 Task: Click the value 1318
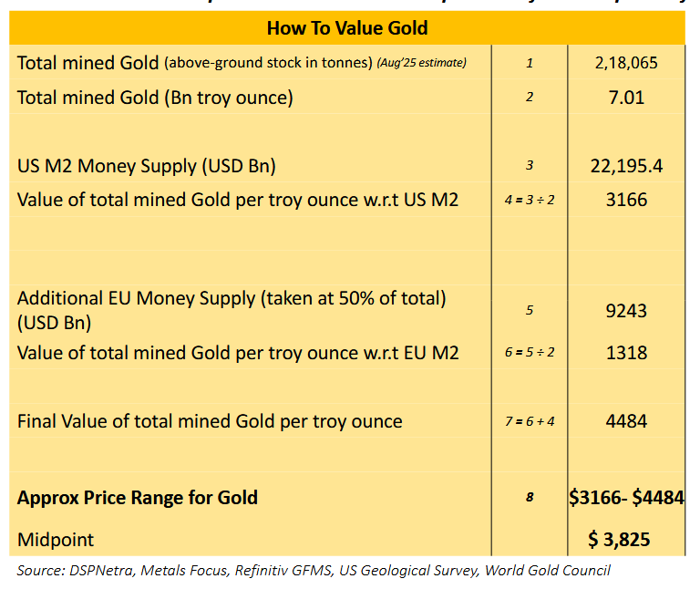(626, 353)
